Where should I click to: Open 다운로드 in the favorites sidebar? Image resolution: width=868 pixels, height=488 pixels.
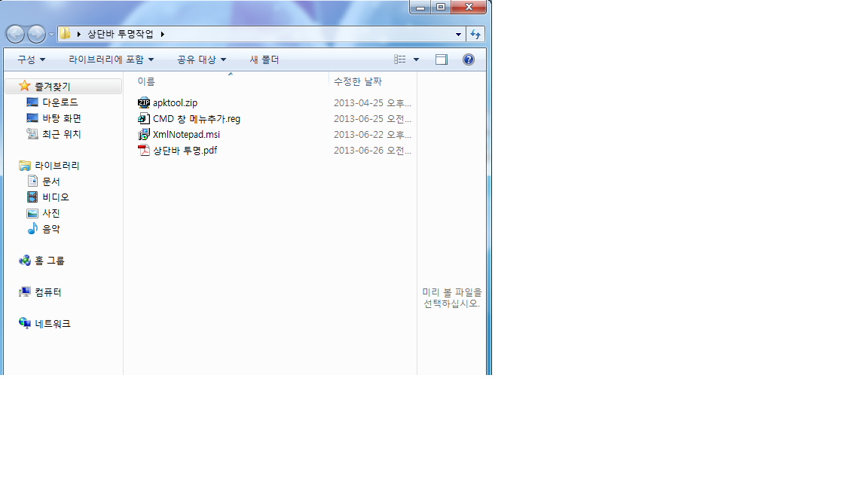point(60,102)
